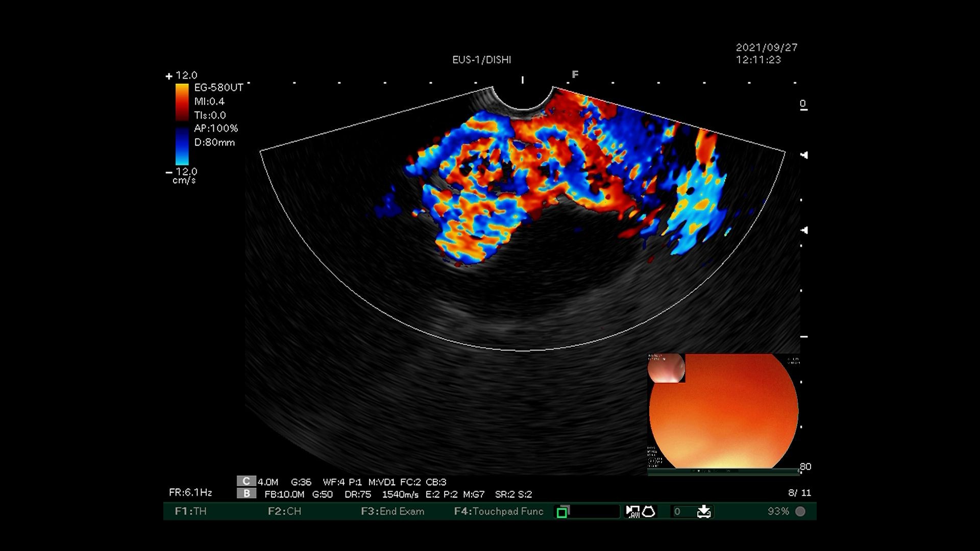This screenshot has width=980, height=551.
Task: Click the color Doppler velocity scale bar
Action: point(182,124)
